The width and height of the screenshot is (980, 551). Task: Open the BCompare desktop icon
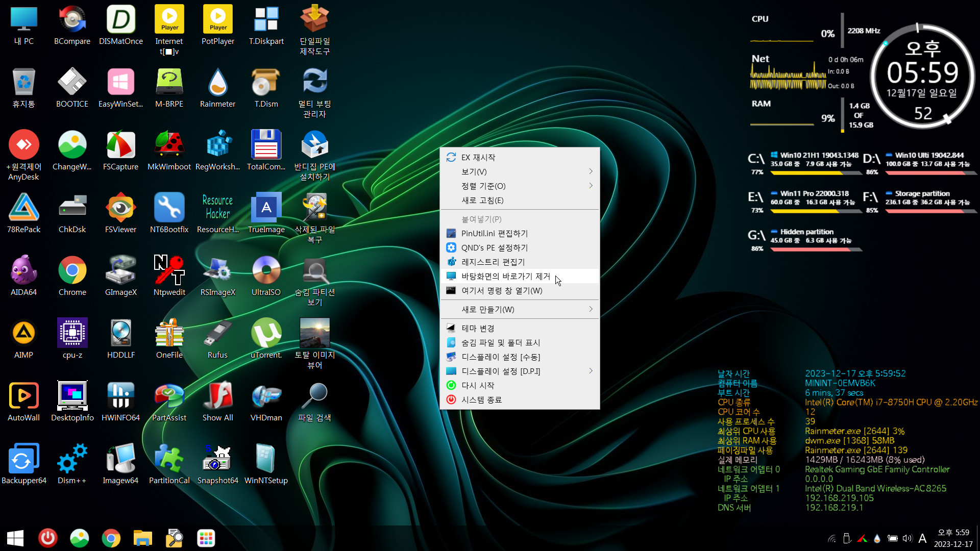[72, 26]
